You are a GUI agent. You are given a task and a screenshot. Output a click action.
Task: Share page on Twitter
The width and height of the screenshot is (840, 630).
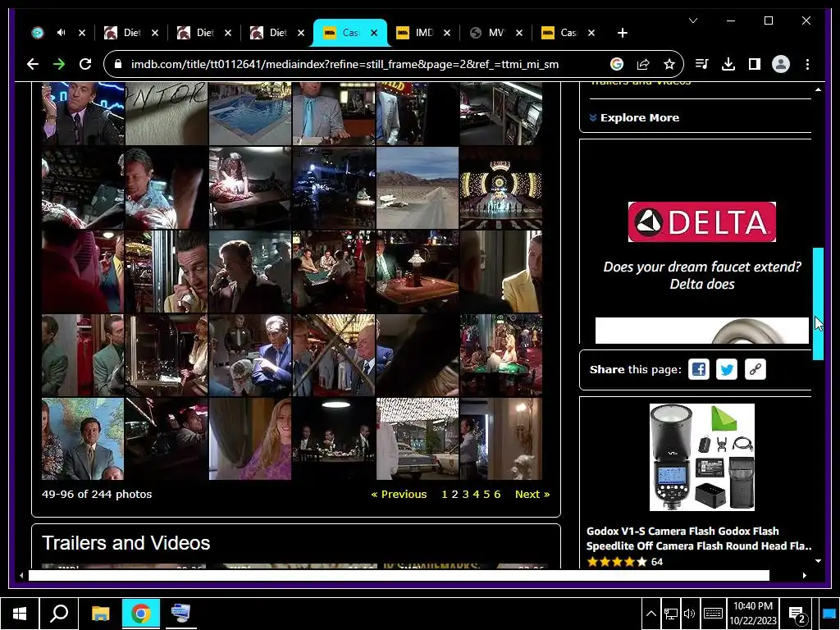click(x=727, y=369)
